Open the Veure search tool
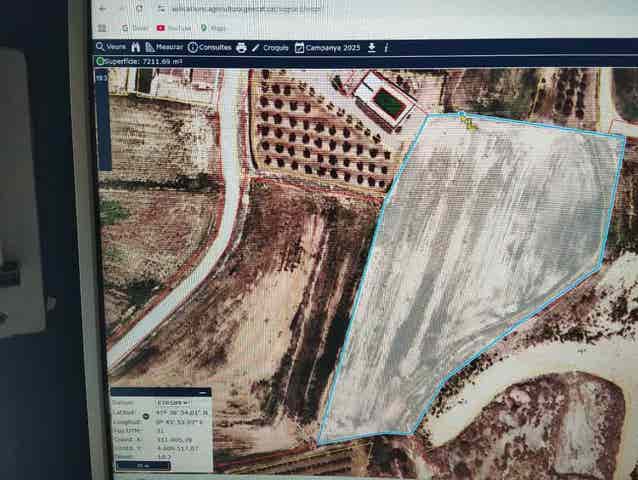 click(110, 47)
